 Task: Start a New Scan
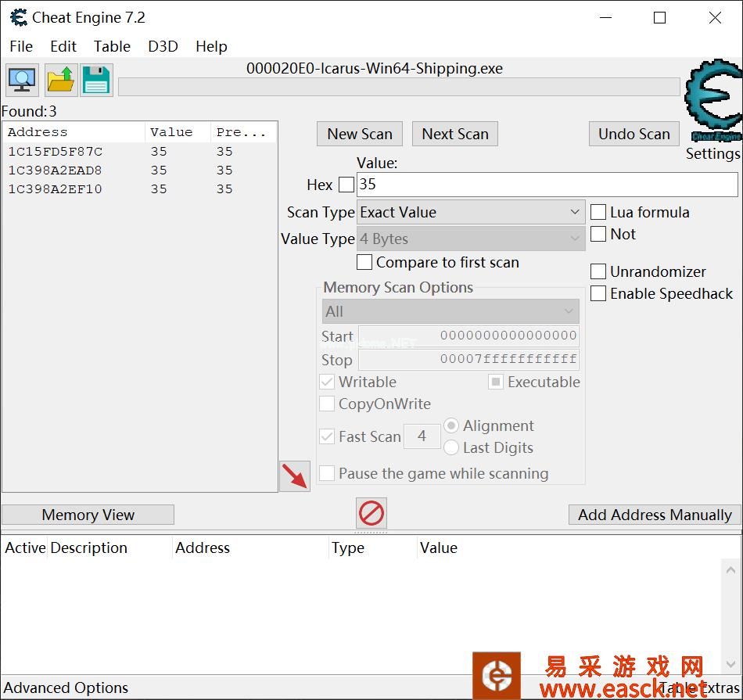pyautogui.click(x=360, y=134)
